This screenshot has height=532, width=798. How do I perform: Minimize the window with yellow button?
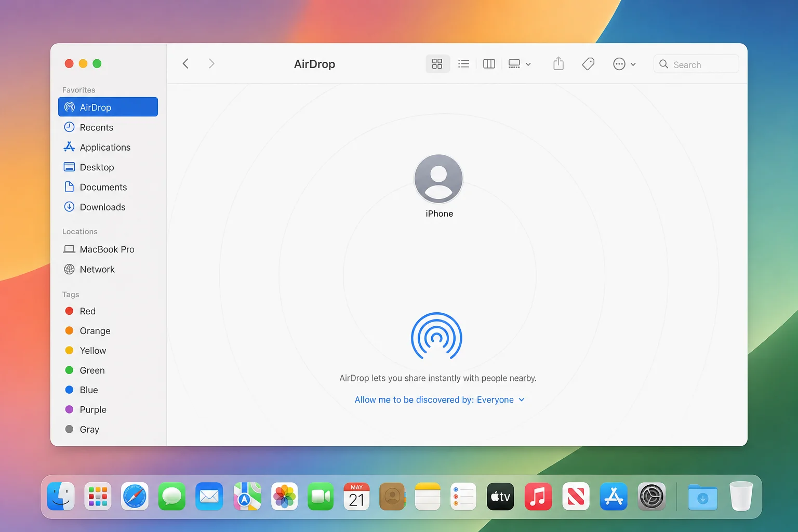click(x=83, y=63)
